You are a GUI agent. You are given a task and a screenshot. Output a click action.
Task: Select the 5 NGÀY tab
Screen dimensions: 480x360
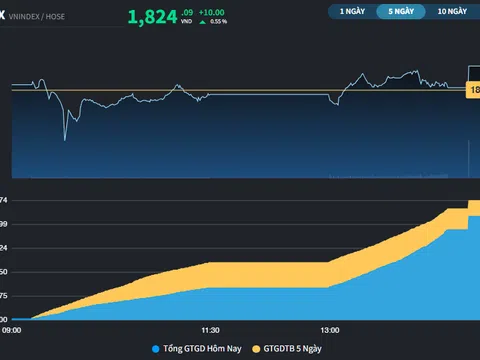(x=401, y=11)
